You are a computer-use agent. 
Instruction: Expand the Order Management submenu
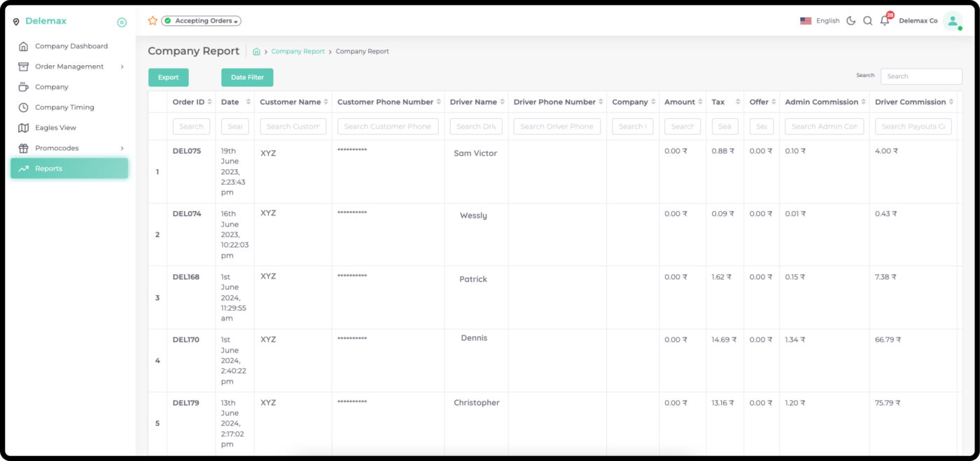point(122,67)
